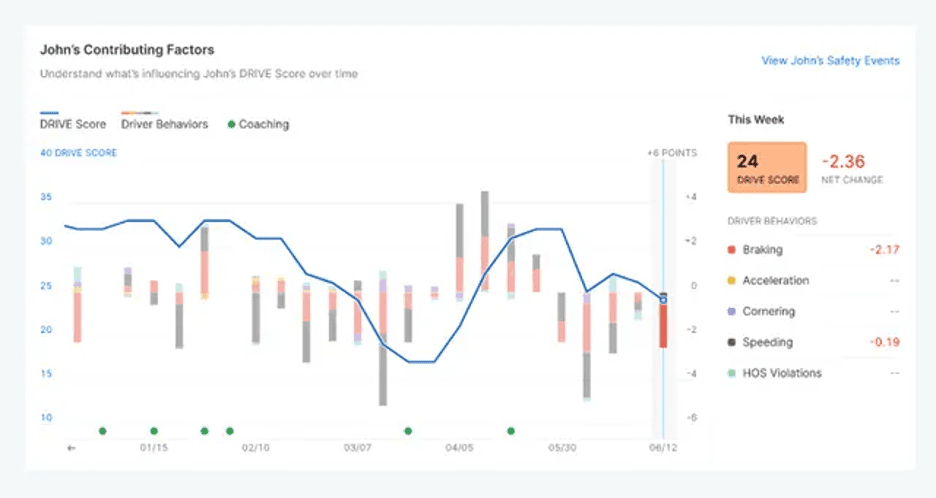Click the dark Speeding behavior dot
This screenshot has height=498, width=936.
732,342
